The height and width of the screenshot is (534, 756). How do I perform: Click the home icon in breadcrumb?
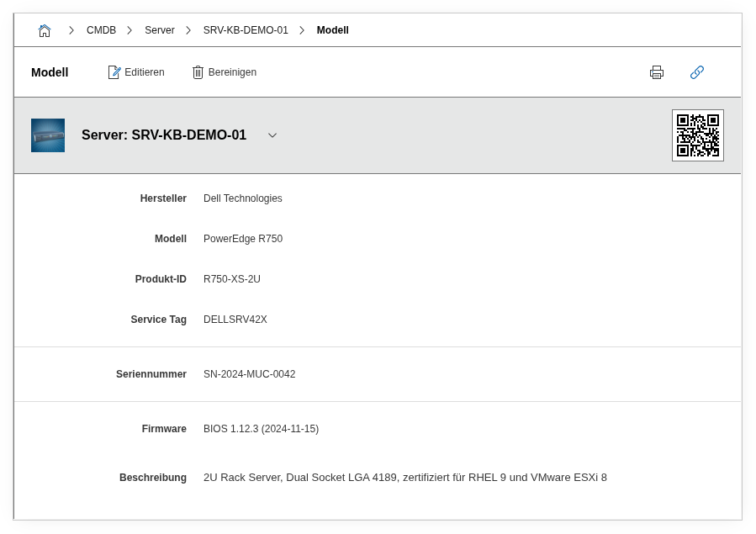45,30
